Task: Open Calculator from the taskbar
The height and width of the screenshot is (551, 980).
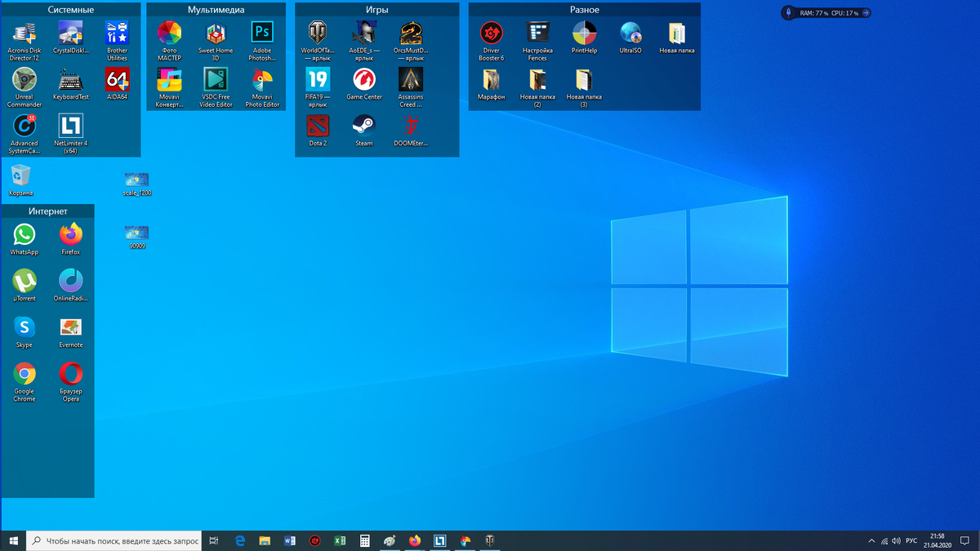Action: coord(365,540)
